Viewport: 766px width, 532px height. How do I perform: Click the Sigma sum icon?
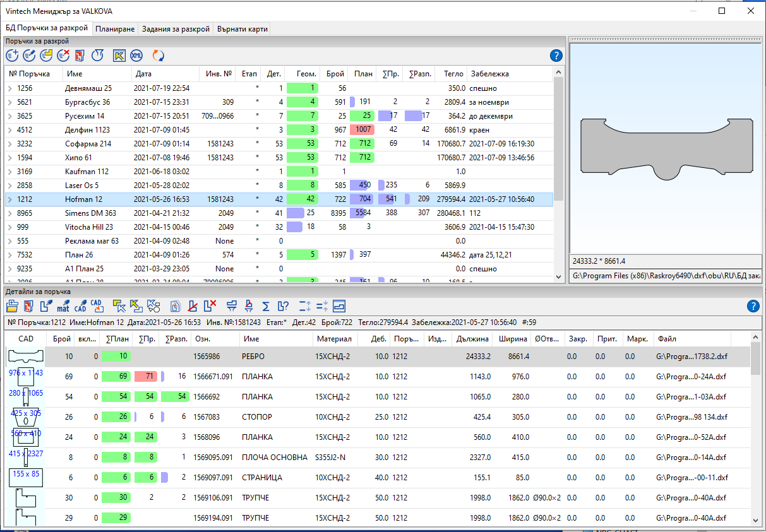(x=266, y=307)
